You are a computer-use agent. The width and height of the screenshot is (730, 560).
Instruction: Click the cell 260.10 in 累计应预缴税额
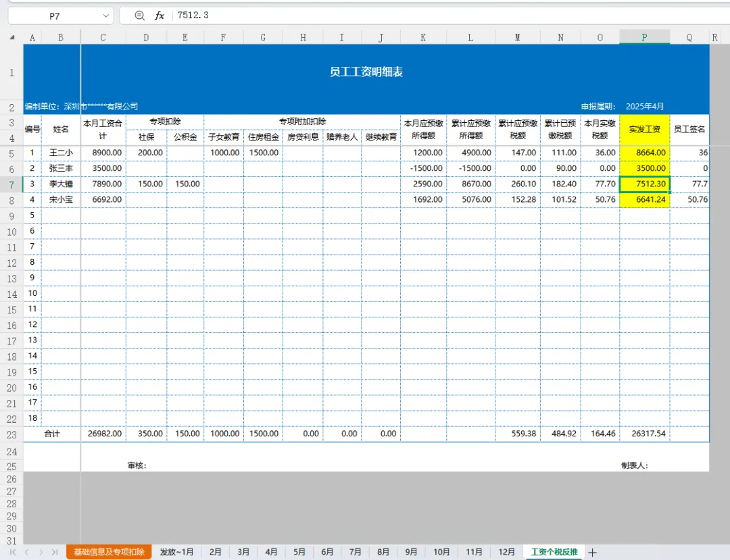click(x=518, y=184)
